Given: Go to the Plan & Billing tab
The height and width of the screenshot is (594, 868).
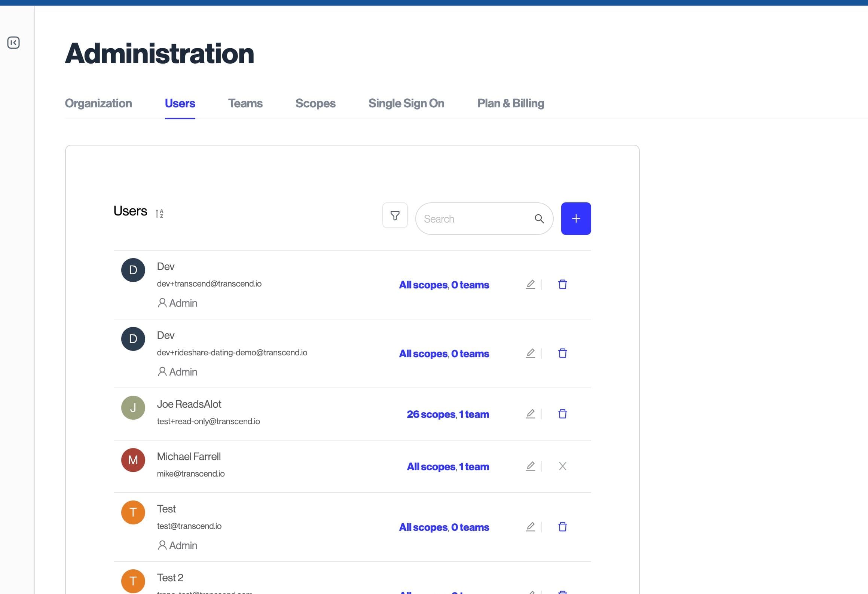Looking at the screenshot, I should (x=510, y=103).
